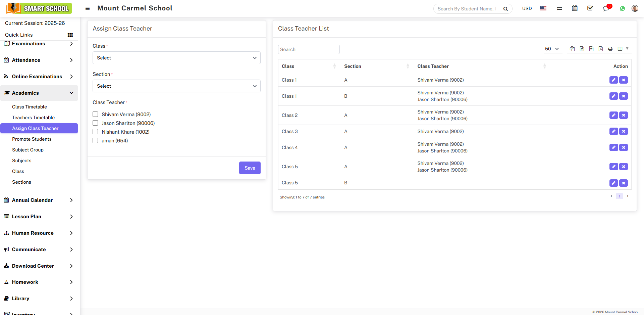This screenshot has height=315, width=644.
Task: Open the calendar icon in top bar
Action: [x=575, y=8]
